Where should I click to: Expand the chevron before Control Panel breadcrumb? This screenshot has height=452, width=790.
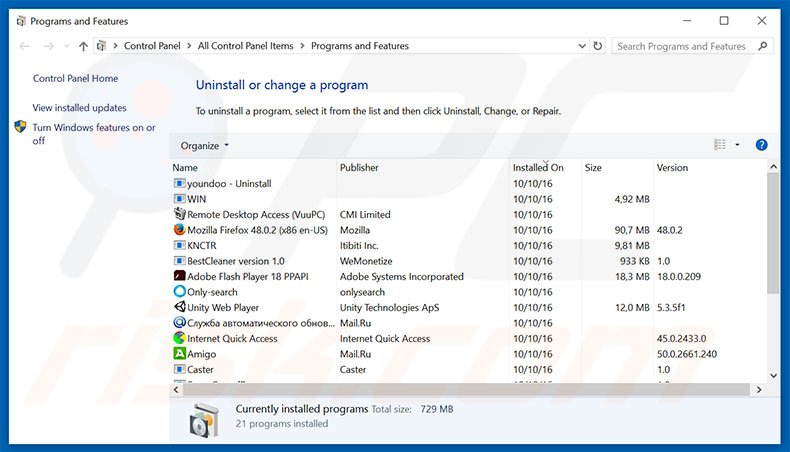tap(115, 46)
